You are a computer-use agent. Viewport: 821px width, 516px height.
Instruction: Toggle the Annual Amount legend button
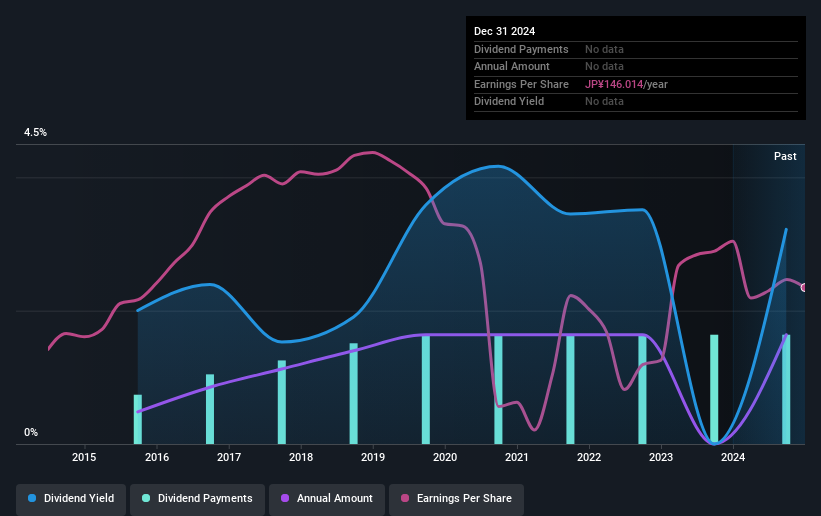click(327, 498)
